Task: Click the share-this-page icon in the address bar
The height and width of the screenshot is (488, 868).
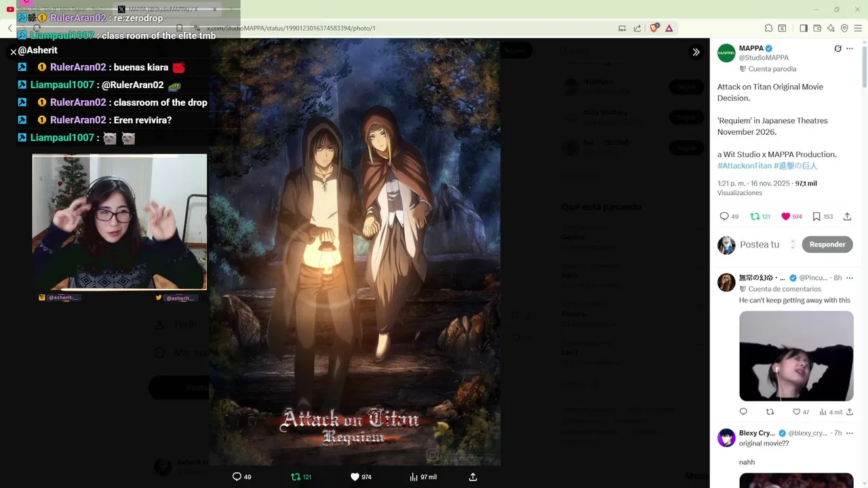Action: point(637,28)
